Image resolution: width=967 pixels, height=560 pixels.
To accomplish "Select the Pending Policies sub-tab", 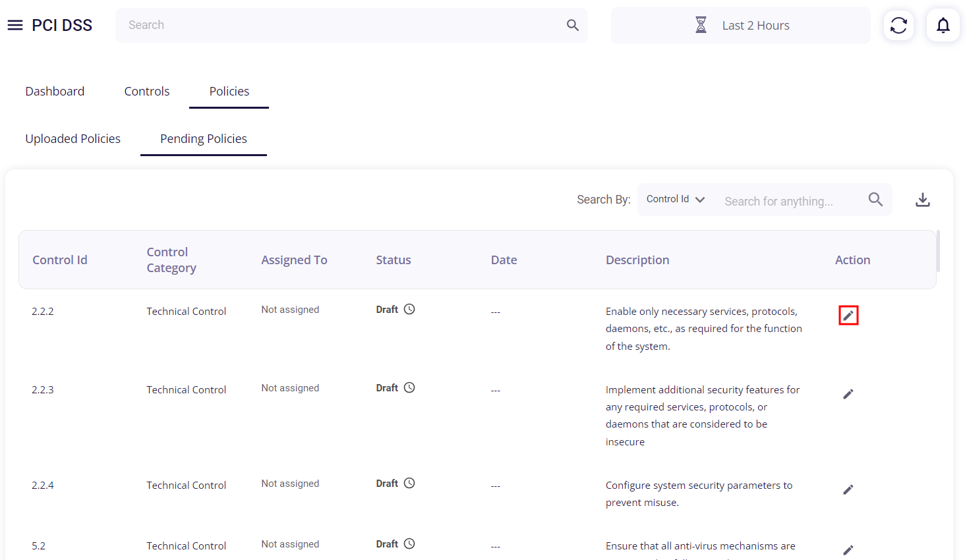I will (x=204, y=138).
